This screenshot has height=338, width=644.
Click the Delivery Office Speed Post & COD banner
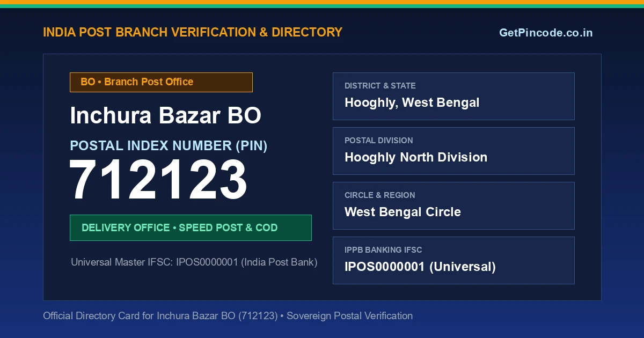[191, 227]
